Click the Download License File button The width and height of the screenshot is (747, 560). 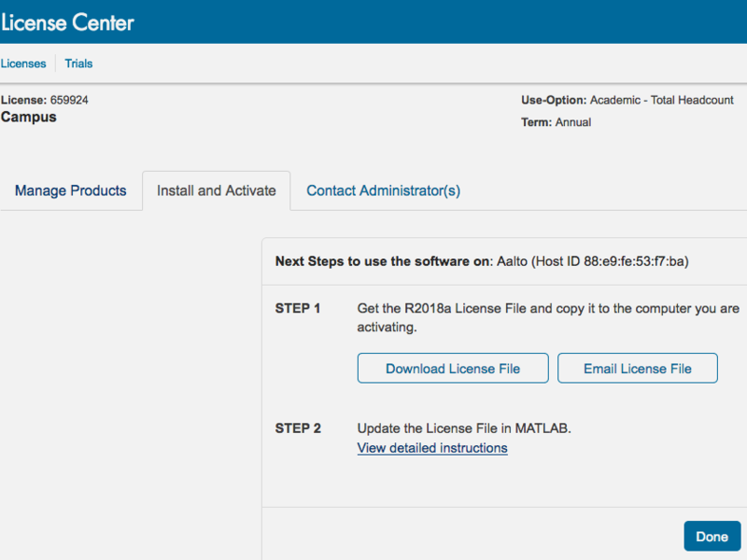(453, 369)
